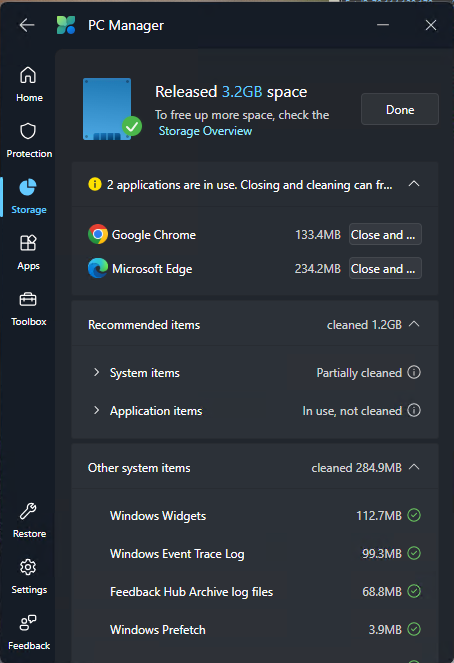This screenshot has height=663, width=454.
Task: Close and clean Microsoft Edge
Action: pos(385,268)
